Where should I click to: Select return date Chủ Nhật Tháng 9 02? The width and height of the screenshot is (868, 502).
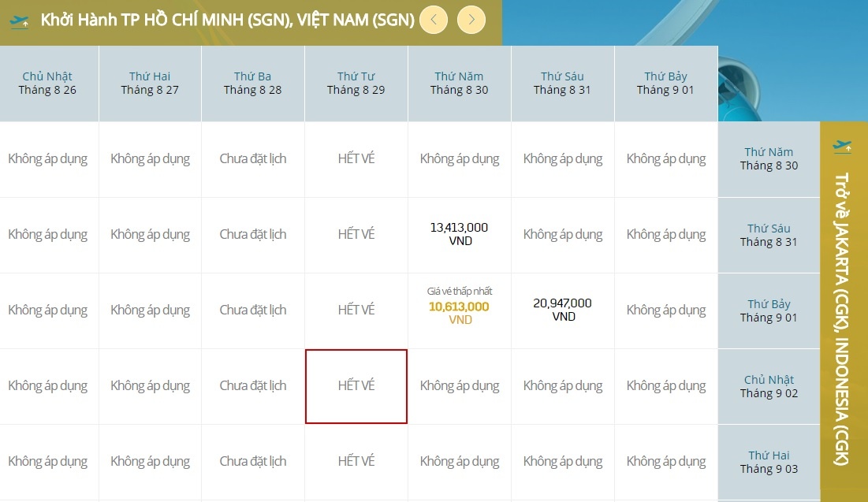point(768,385)
